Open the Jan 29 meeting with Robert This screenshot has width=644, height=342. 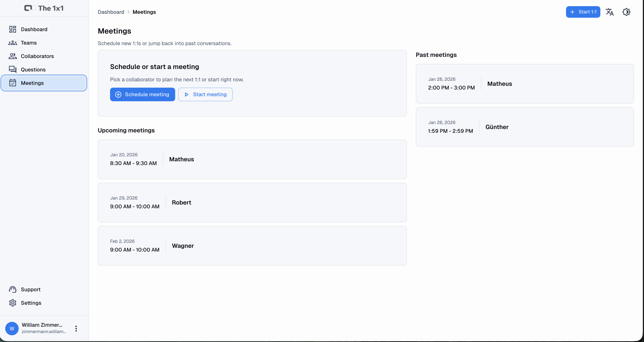pos(252,202)
